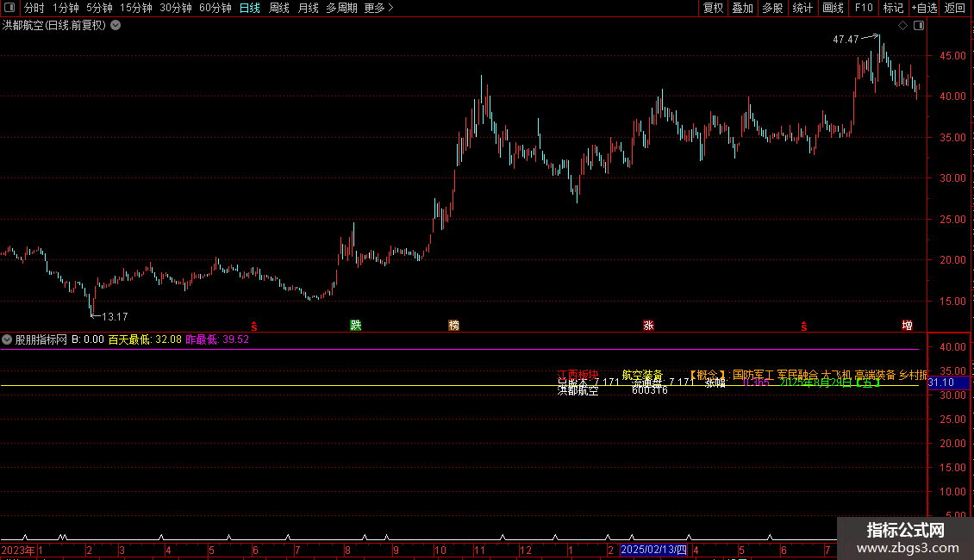Click the 航空装备 industry label
This screenshot has height=560, width=974.
click(x=642, y=375)
